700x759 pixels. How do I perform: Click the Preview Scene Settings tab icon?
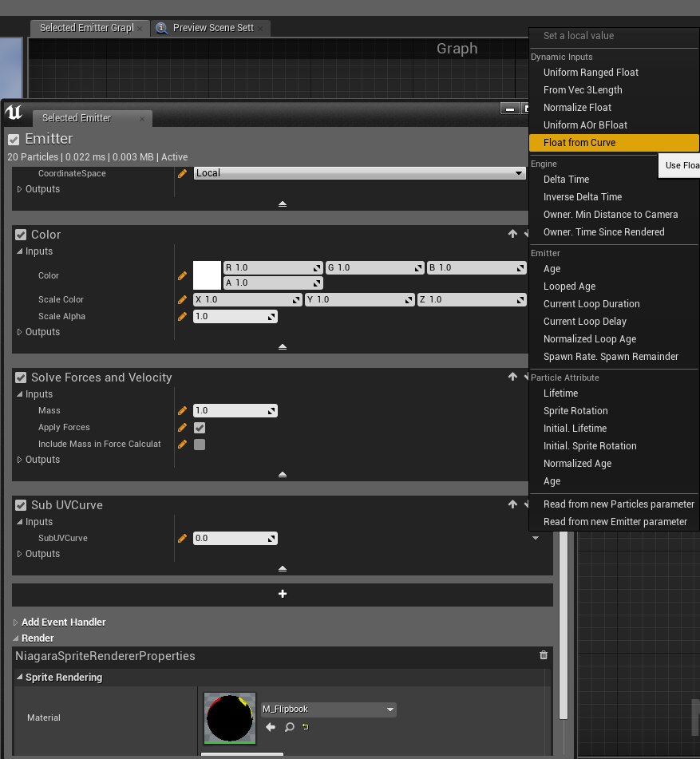coord(162,28)
